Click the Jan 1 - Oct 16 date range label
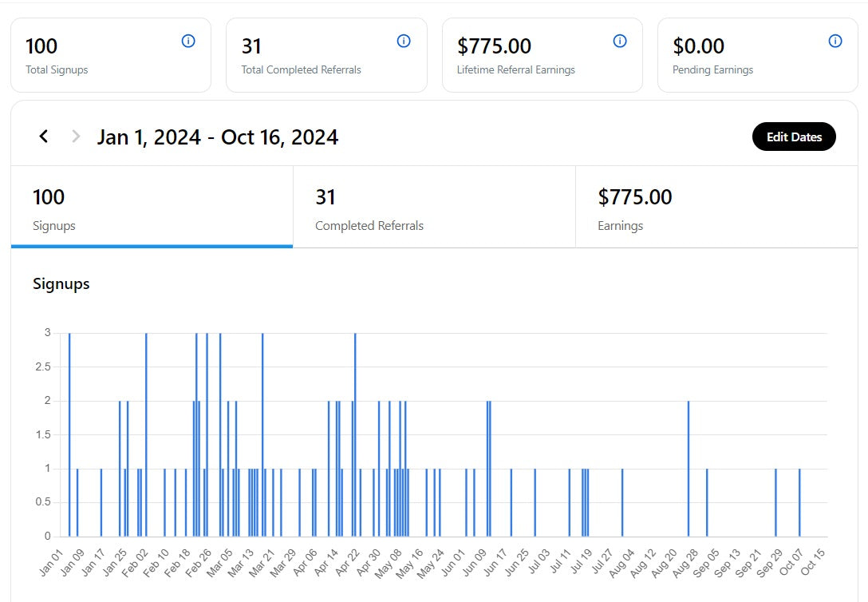This screenshot has height=602, width=868. tap(218, 137)
